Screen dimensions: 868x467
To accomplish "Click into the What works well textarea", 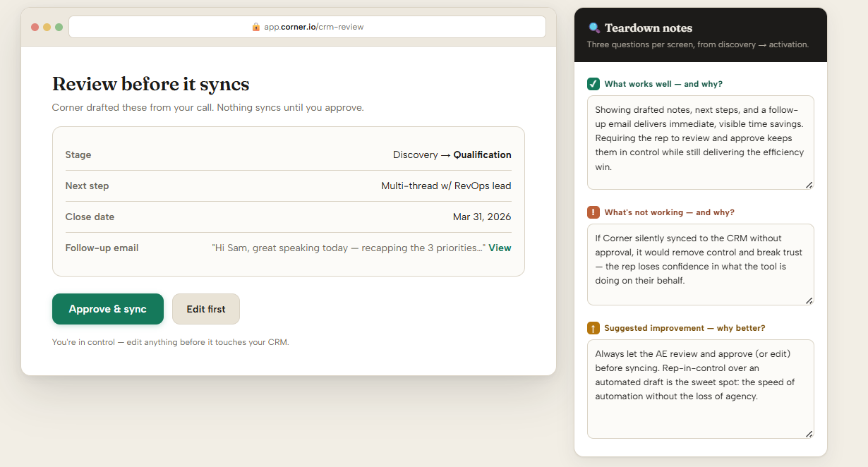I will (701, 142).
